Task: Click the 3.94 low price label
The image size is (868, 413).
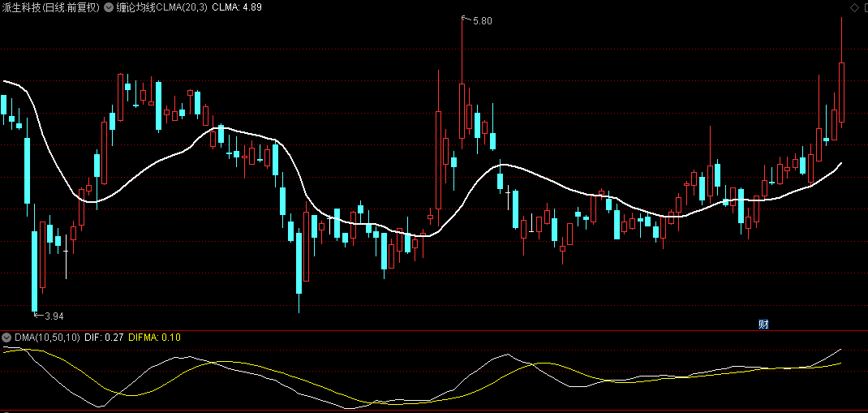Action: point(54,316)
